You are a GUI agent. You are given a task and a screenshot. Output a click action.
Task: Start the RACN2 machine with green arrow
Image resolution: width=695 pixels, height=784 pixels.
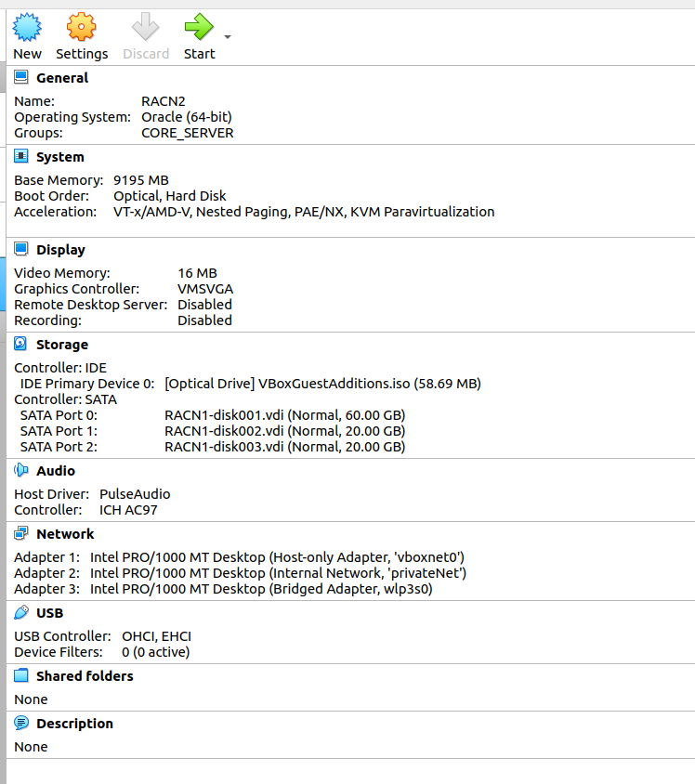click(x=199, y=27)
